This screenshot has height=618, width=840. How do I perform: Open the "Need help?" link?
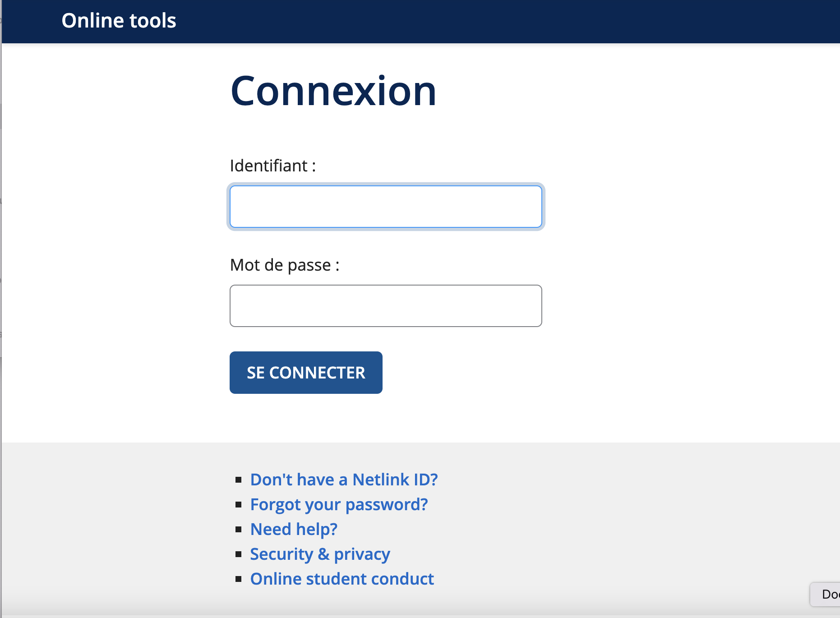293,529
